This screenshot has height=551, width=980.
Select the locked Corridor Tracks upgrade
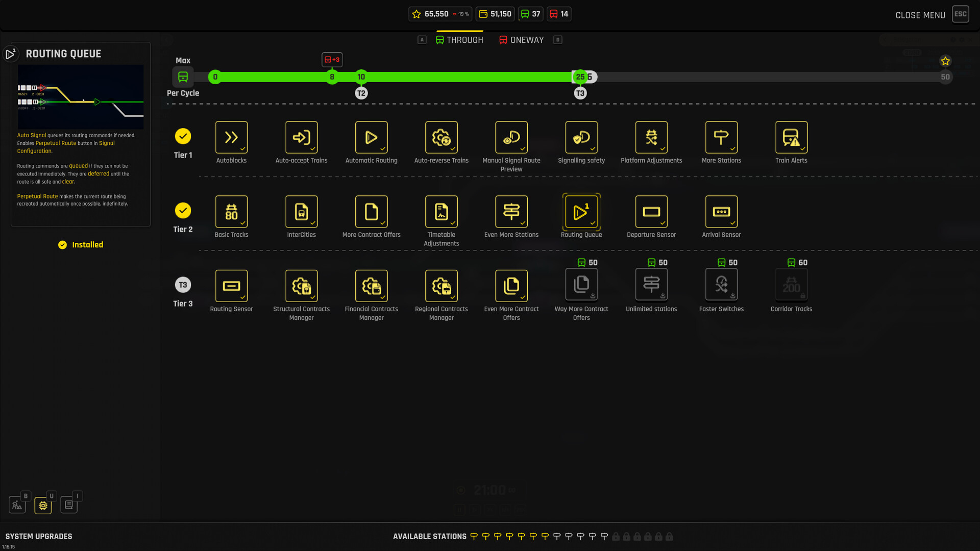(x=791, y=286)
